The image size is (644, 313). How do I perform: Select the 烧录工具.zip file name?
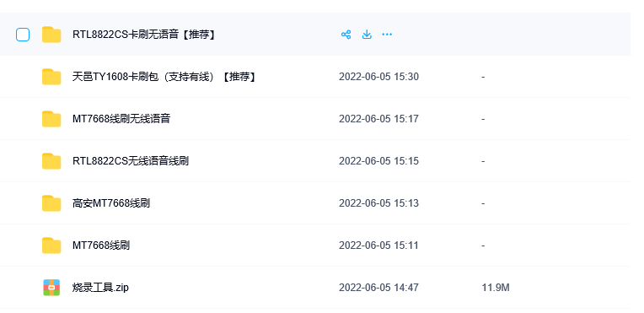click(100, 288)
